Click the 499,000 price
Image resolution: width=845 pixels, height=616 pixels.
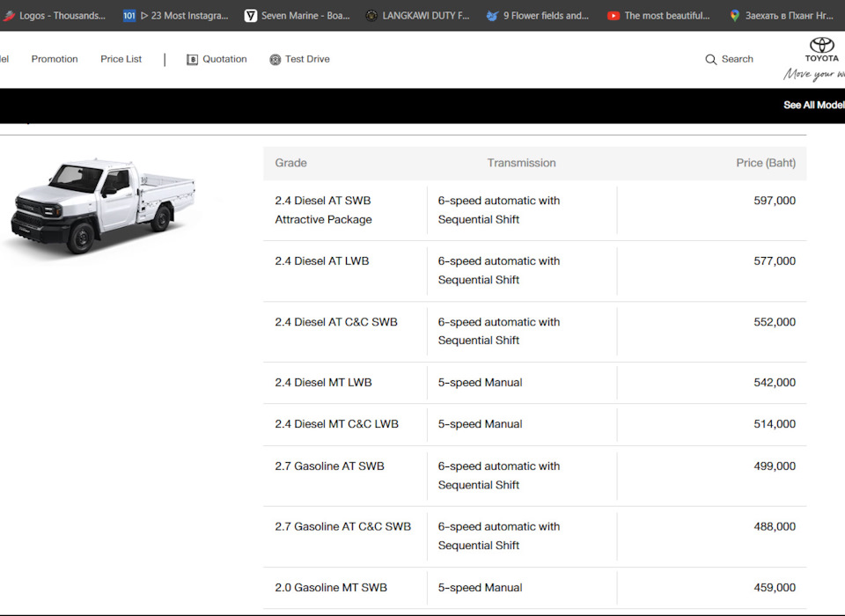775,466
